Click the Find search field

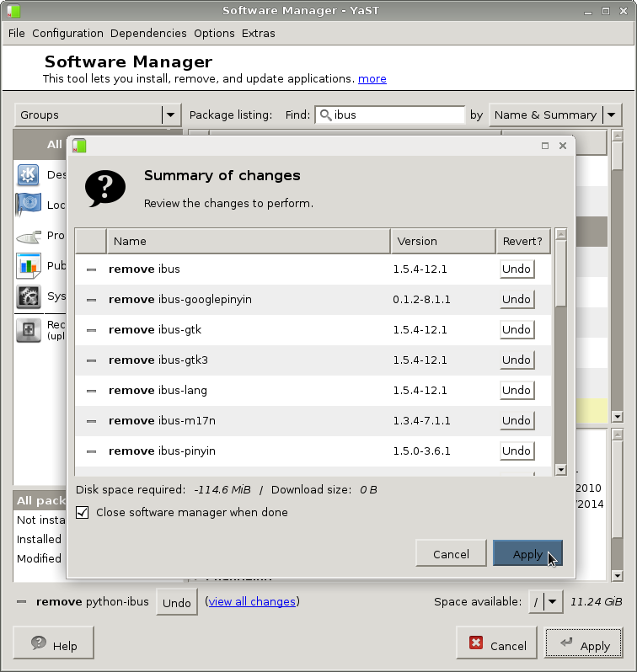pyautogui.click(x=389, y=115)
